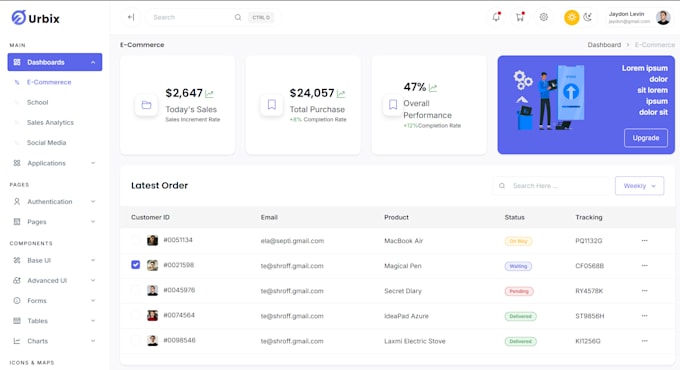
Task: Expand the Pages menu chevron
Action: click(x=93, y=222)
